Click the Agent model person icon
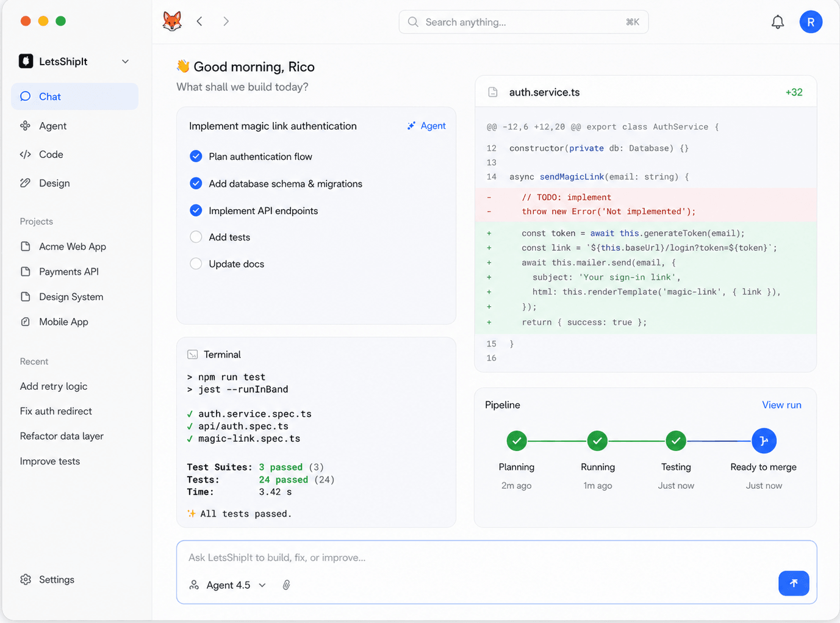840x623 pixels. point(194,585)
